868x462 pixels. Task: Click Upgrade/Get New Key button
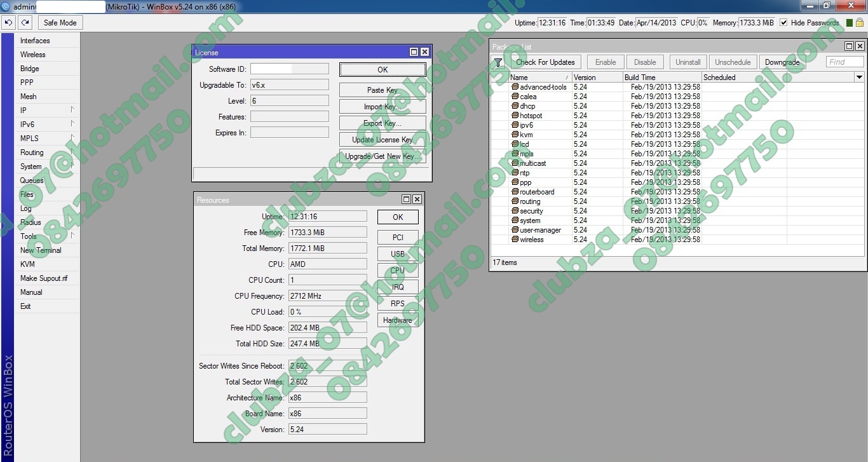[x=383, y=156]
